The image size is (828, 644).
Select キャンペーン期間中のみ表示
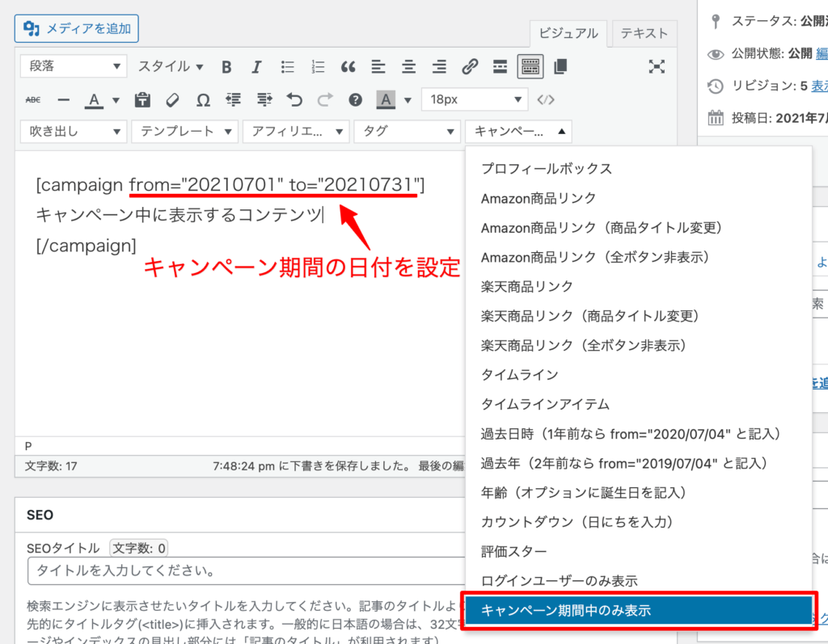click(639, 611)
